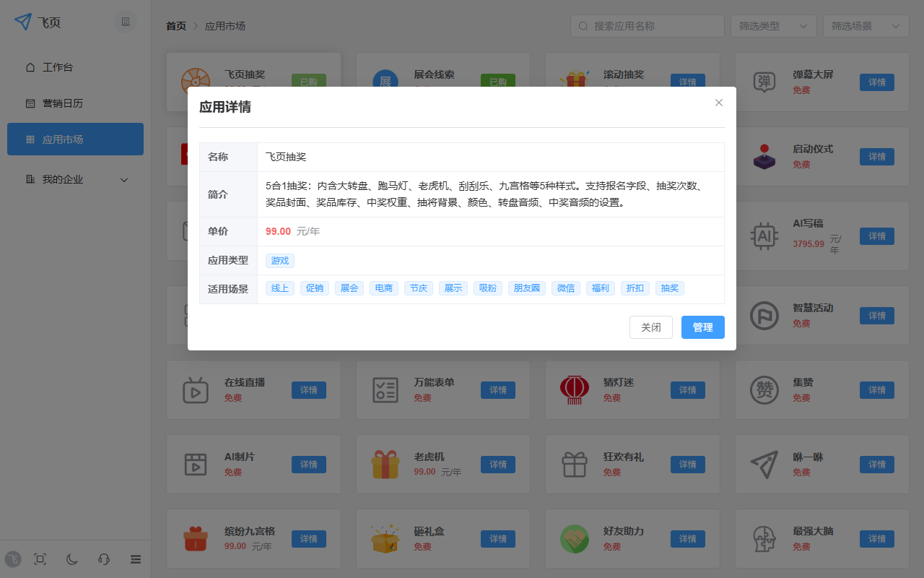Screen dimensions: 924x578
Task: Switch to 工作台 in the sidebar
Action: point(75,66)
